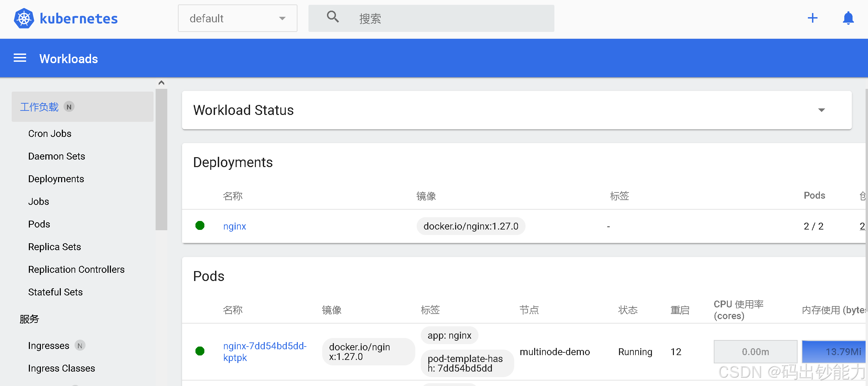Toggle the hamburger navigation menu icon
868x386 pixels.
20,58
